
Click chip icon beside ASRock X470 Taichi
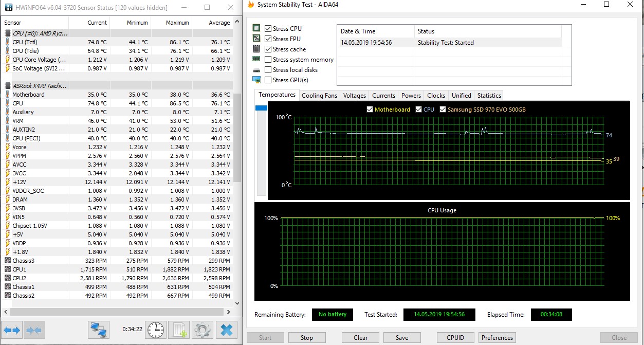8,85
